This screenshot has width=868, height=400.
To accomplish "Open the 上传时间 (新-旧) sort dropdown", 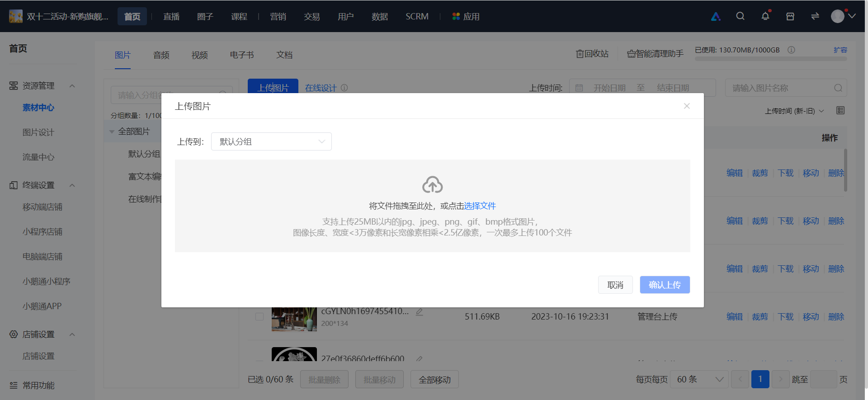I will (x=794, y=111).
